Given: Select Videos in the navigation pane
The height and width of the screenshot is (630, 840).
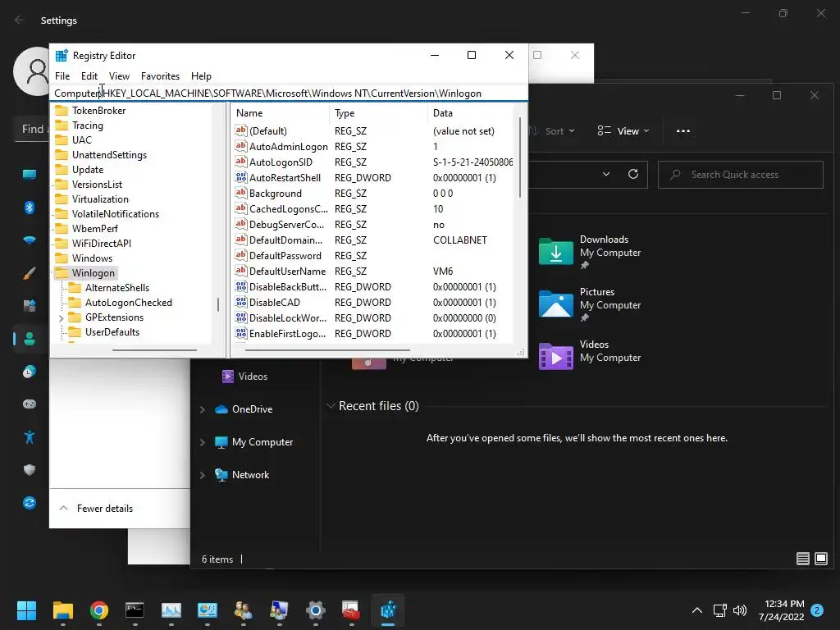Looking at the screenshot, I should click(244, 376).
